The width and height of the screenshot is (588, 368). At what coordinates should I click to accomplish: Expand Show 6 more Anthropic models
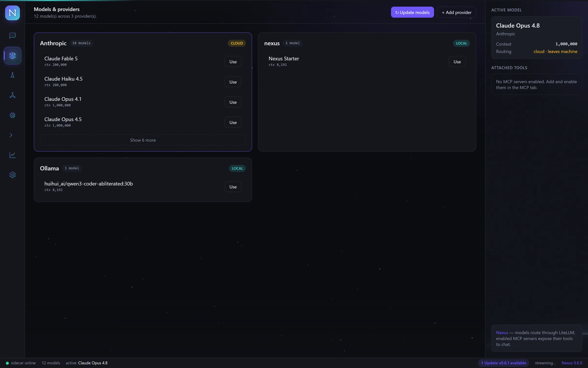[143, 140]
